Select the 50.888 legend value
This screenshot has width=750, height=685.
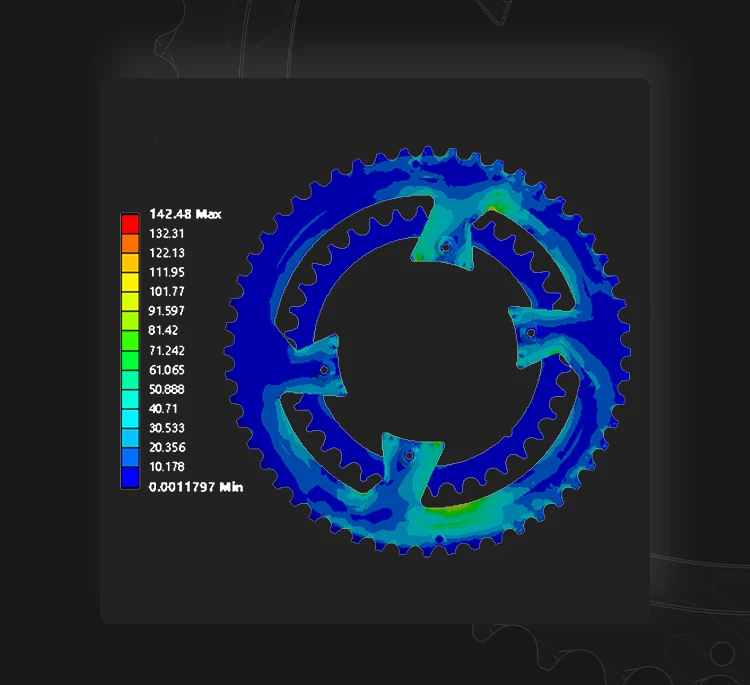point(166,389)
